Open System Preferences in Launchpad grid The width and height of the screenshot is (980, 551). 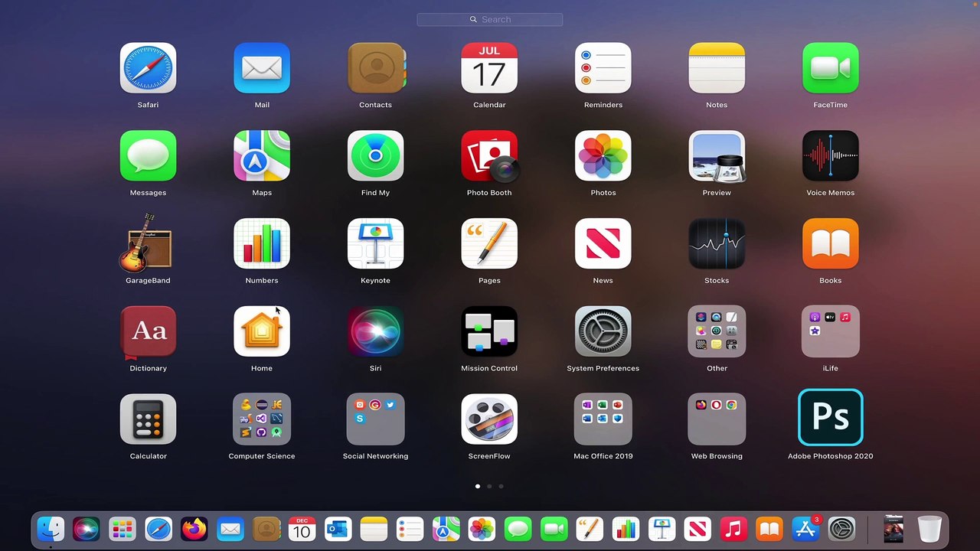(603, 331)
